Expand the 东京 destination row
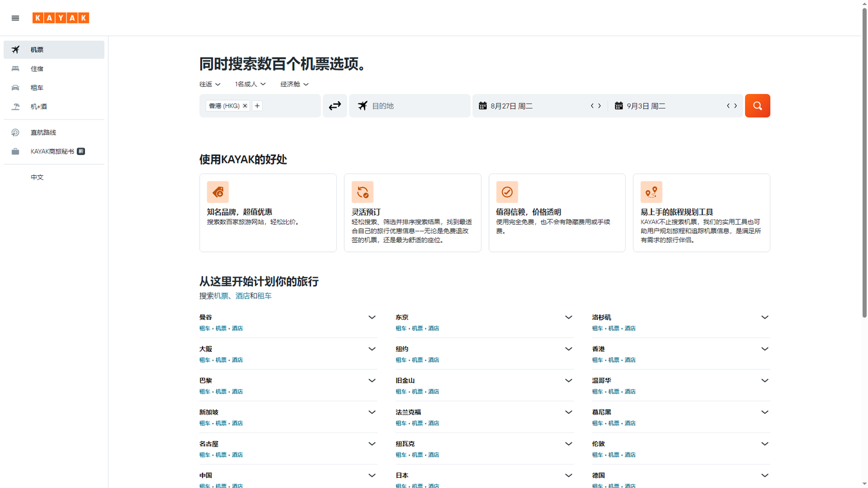 (568, 318)
